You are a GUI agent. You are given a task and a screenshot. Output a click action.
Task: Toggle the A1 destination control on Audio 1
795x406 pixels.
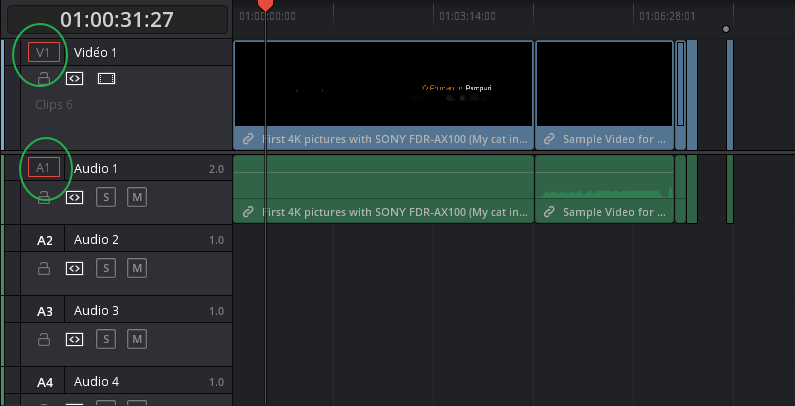tap(44, 167)
